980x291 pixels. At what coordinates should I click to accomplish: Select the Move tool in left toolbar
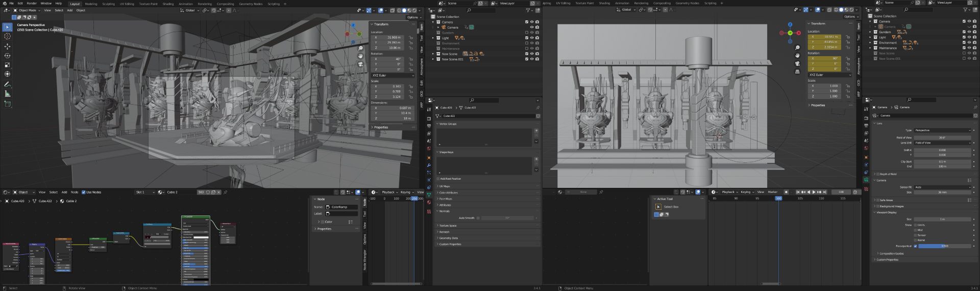coord(7,46)
